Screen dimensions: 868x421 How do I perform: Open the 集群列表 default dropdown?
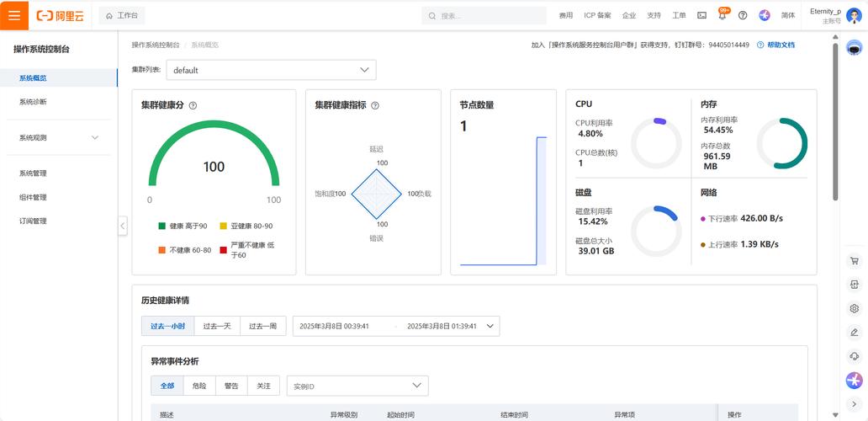271,70
